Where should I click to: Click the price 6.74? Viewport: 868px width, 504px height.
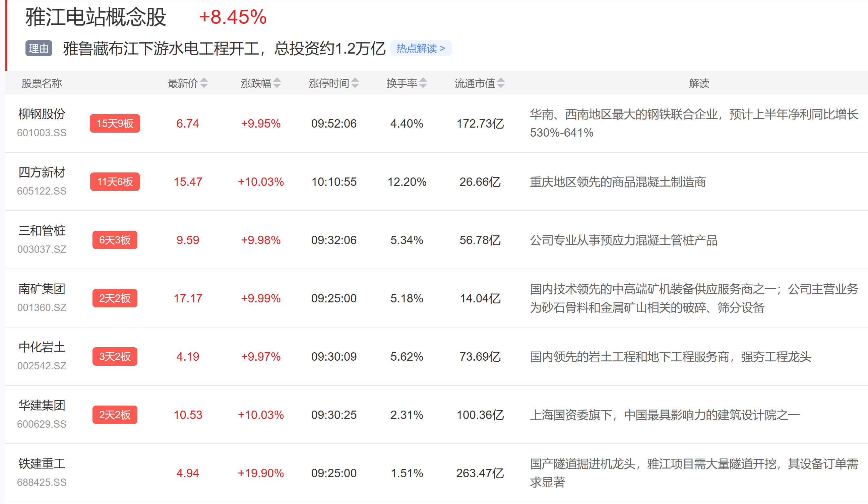click(x=188, y=123)
